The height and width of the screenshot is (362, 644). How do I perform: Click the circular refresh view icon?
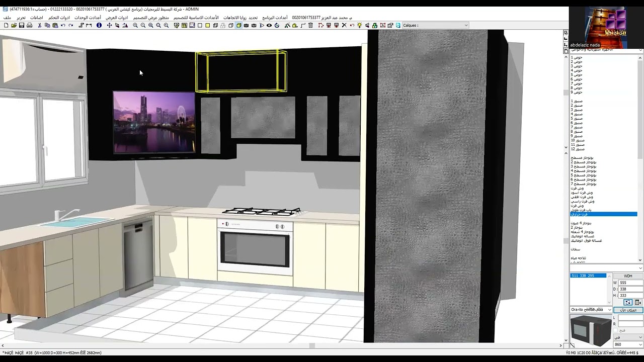[x=277, y=25]
